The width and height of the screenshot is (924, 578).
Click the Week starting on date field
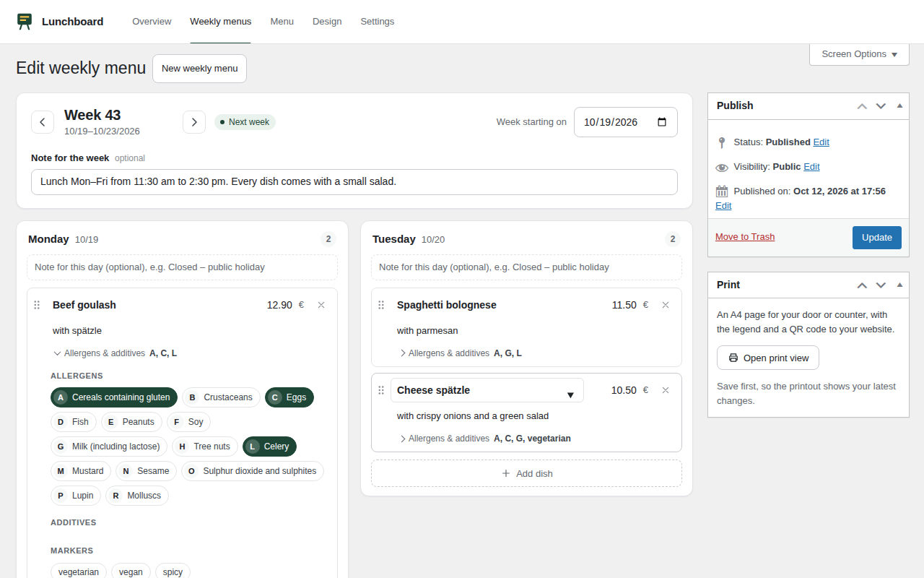pos(626,122)
